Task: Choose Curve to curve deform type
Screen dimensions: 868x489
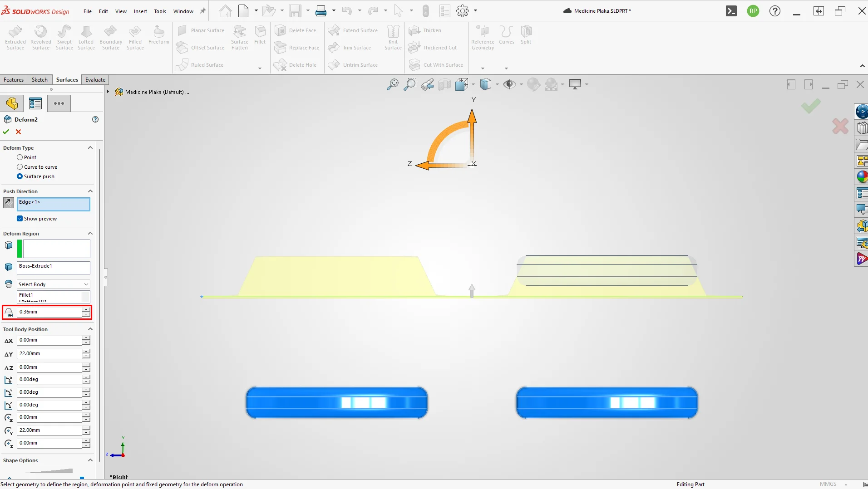Action: coord(37,167)
